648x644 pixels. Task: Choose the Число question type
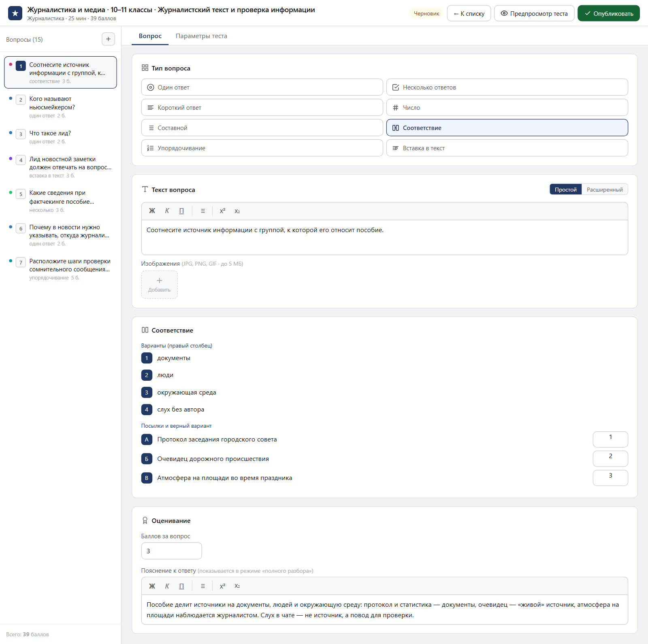(x=507, y=107)
